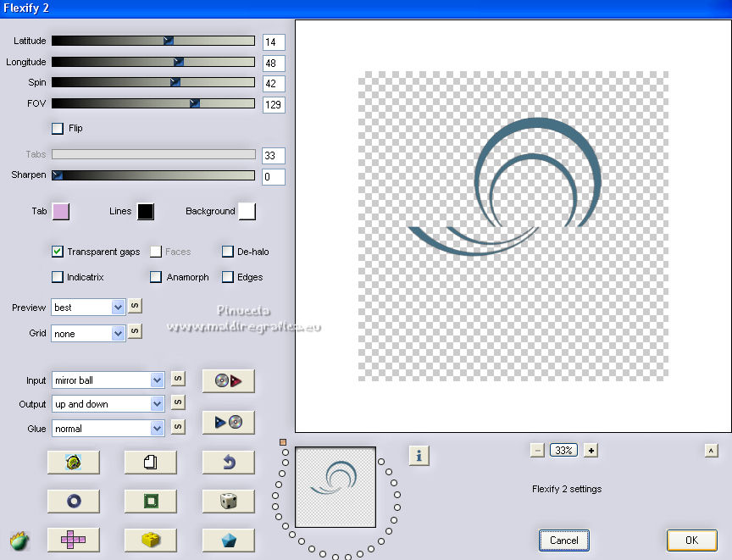Click the green square frame button
The height and width of the screenshot is (560, 732).
[150, 502]
